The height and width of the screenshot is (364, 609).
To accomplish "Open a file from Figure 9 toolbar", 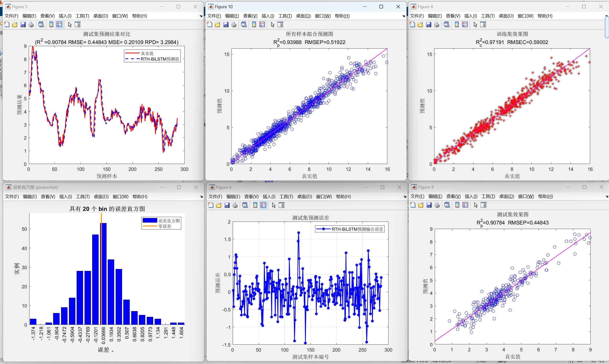I will pos(421,205).
